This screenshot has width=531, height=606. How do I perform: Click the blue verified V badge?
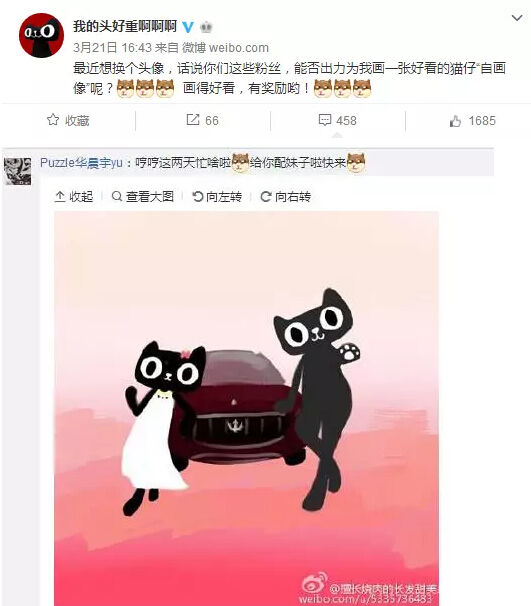click(x=188, y=27)
